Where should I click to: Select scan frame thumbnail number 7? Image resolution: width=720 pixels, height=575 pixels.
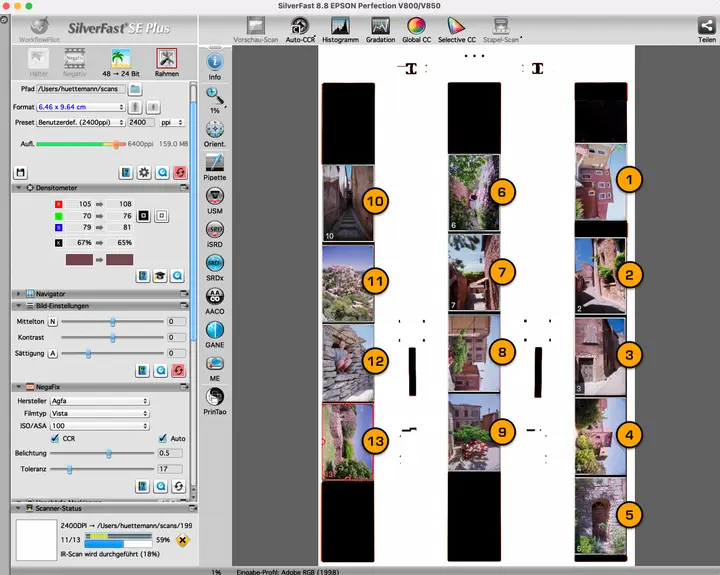pos(474,271)
